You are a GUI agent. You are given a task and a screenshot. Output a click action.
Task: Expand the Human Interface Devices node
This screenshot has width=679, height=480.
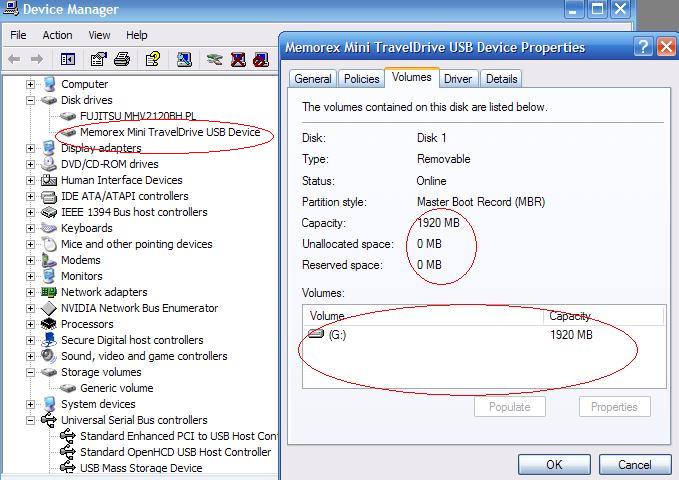click(30, 180)
